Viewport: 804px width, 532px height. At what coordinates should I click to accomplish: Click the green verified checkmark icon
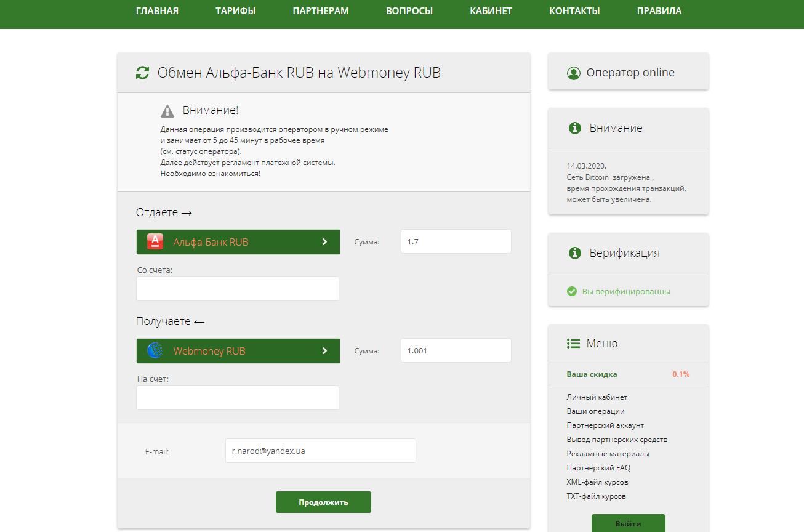(x=572, y=291)
